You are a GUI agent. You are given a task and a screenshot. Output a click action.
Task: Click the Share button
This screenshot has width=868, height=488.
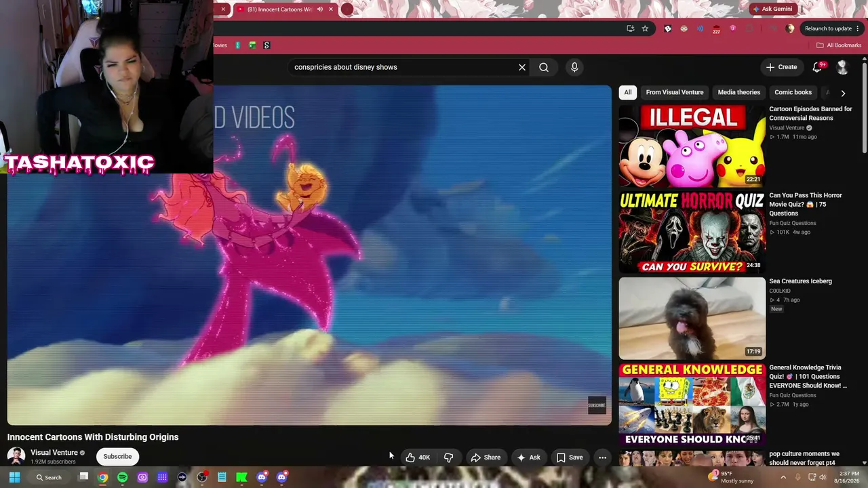[x=486, y=457]
